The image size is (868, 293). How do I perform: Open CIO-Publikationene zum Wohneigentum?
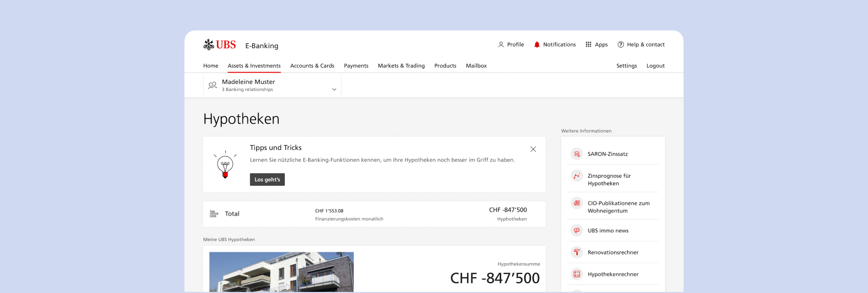click(618, 207)
